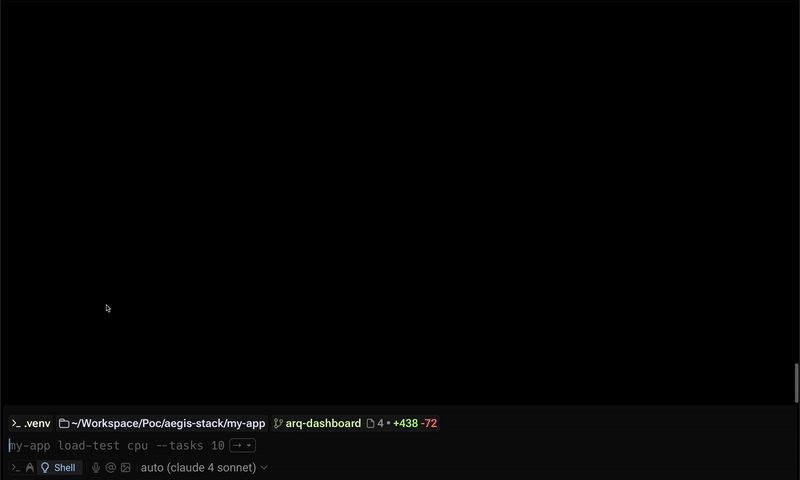Viewport: 800px width, 480px height.
Task: Click into the command input field
Action: point(398,445)
